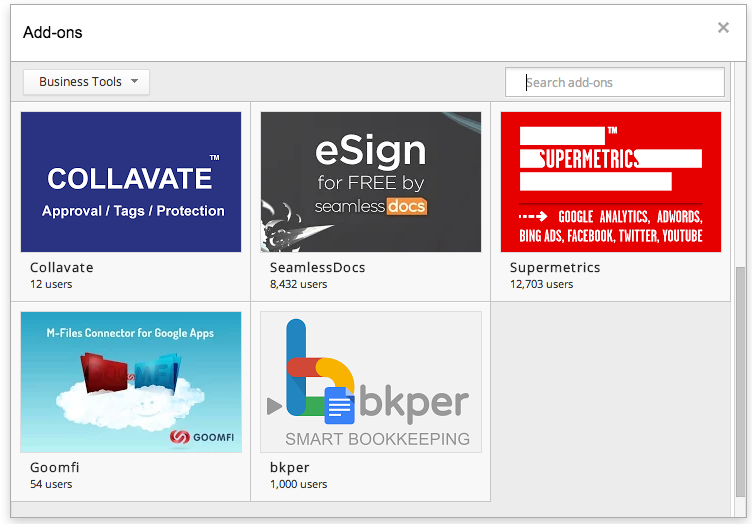
Task: Click the '8,432 users' count
Action: [298, 284]
